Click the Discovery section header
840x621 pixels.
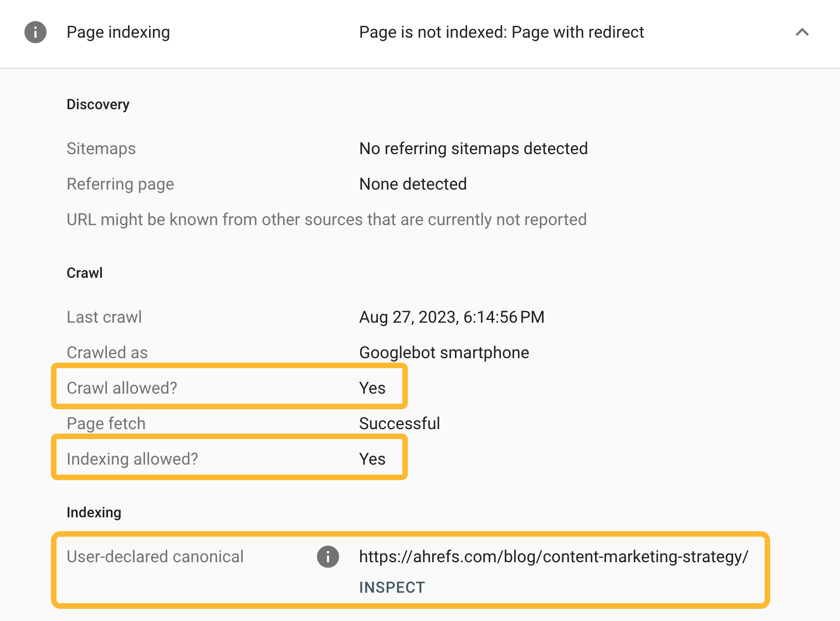pyautogui.click(x=98, y=104)
